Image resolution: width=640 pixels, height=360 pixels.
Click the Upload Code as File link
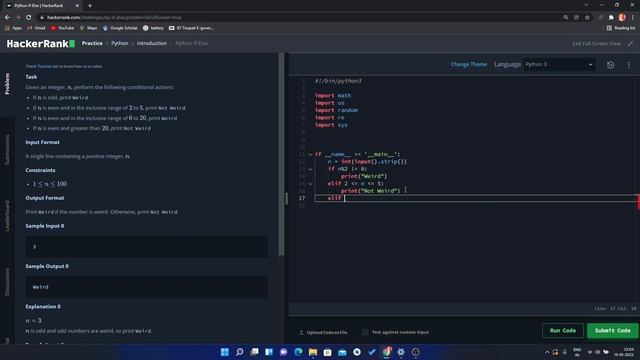click(323, 332)
